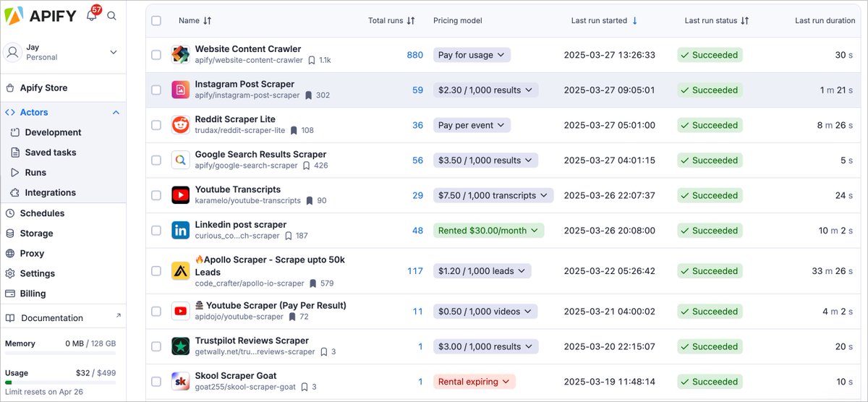Open 880 total runs link
The height and width of the screenshot is (402, 868).
pyautogui.click(x=414, y=55)
